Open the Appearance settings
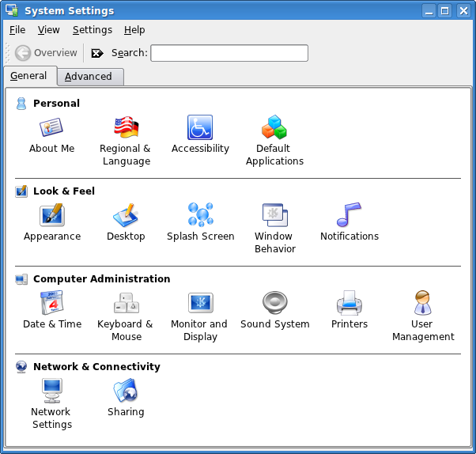 tap(52, 222)
